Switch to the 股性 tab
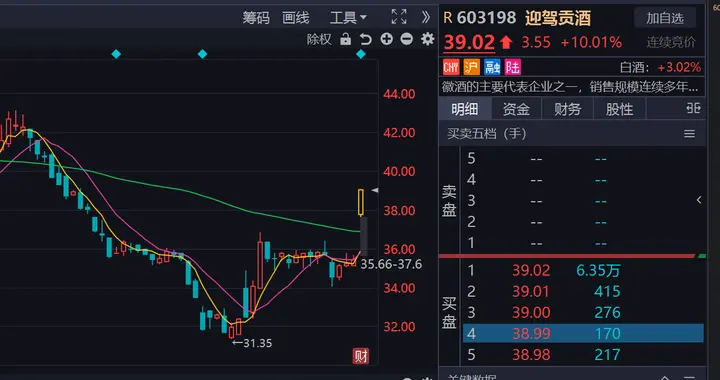720x380 pixels. pyautogui.click(x=619, y=109)
